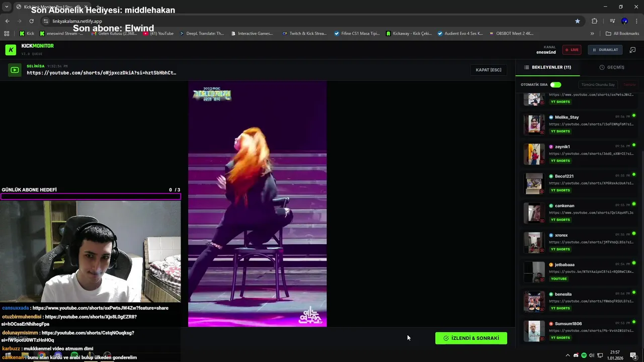Click the LIVE status indicator

(572, 50)
